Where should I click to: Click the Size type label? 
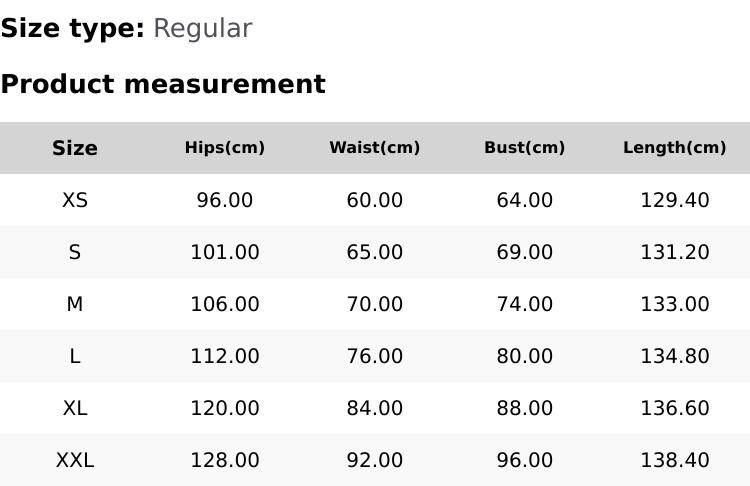72,29
